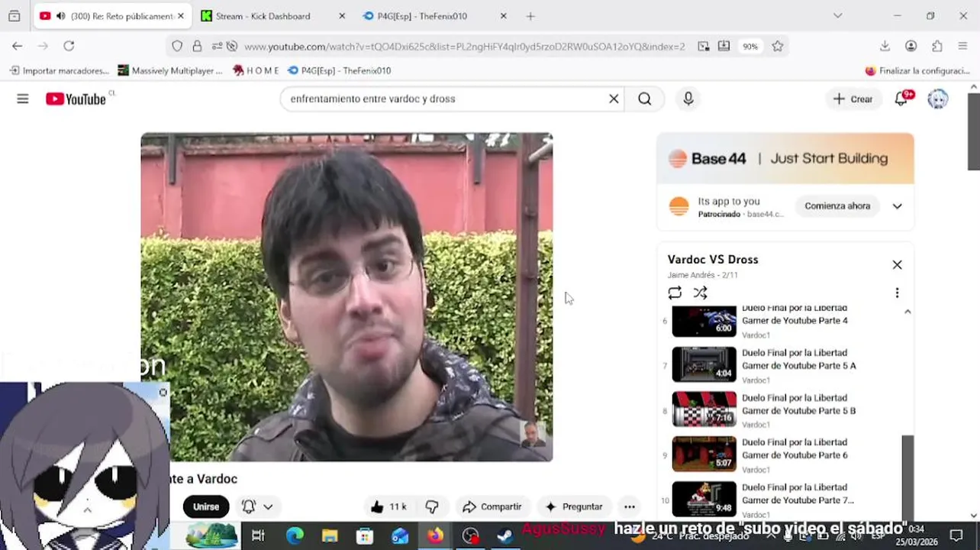Clear the YouTube search box text
980x550 pixels.
[614, 99]
